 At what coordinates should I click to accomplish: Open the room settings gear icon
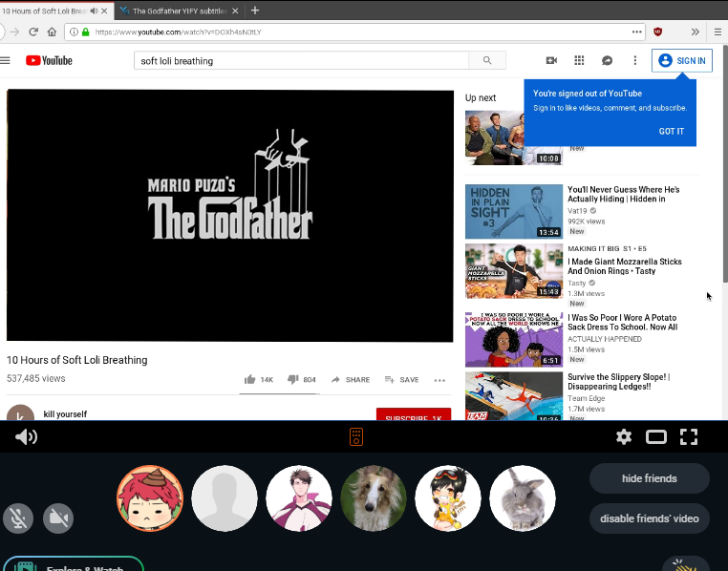pos(624,436)
